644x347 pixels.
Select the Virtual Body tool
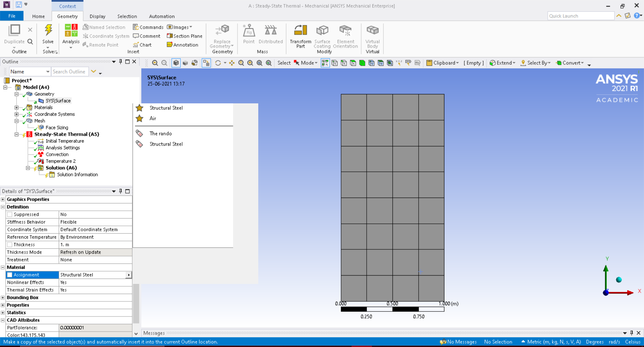click(x=372, y=31)
